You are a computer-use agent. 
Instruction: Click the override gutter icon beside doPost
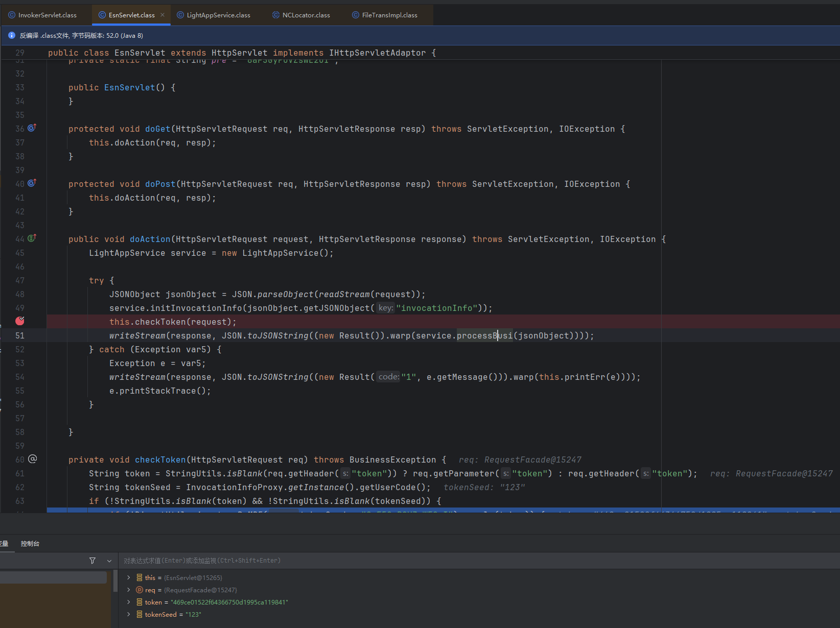[32, 183]
